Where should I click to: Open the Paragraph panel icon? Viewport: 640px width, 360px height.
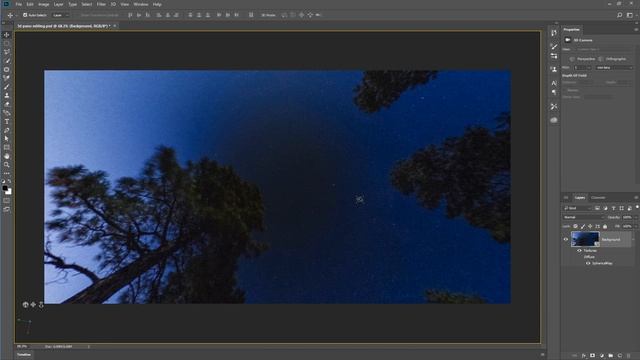(x=554, y=92)
